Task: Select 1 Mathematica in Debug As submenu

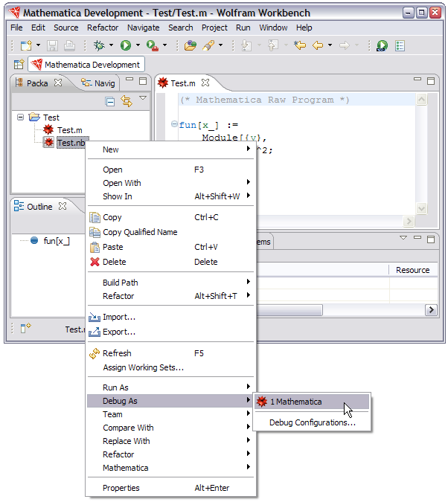Action: click(x=312, y=402)
